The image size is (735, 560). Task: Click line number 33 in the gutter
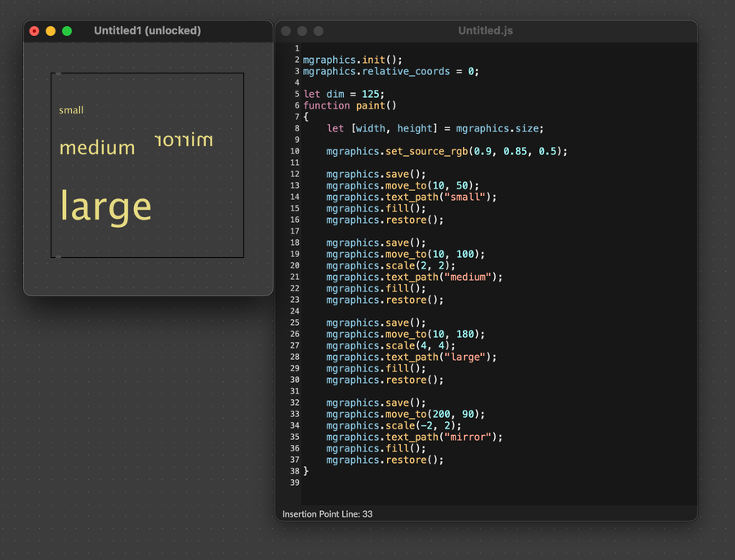point(295,414)
